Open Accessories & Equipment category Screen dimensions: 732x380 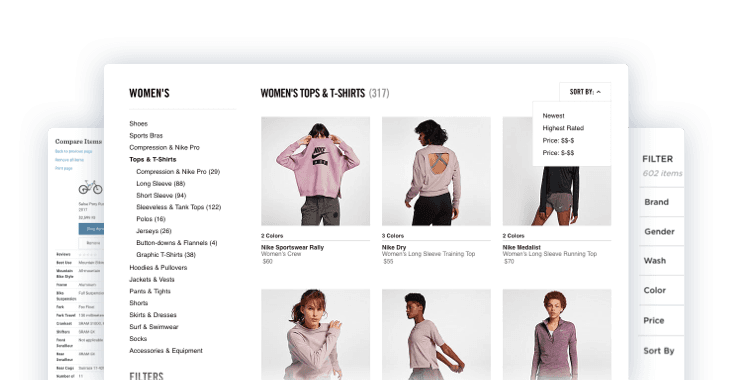[x=166, y=351]
